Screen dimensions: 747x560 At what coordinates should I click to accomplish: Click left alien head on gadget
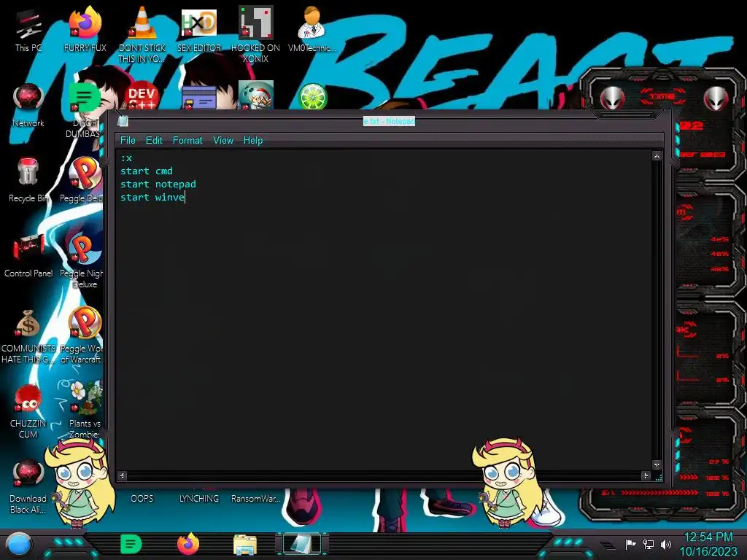[x=612, y=98]
